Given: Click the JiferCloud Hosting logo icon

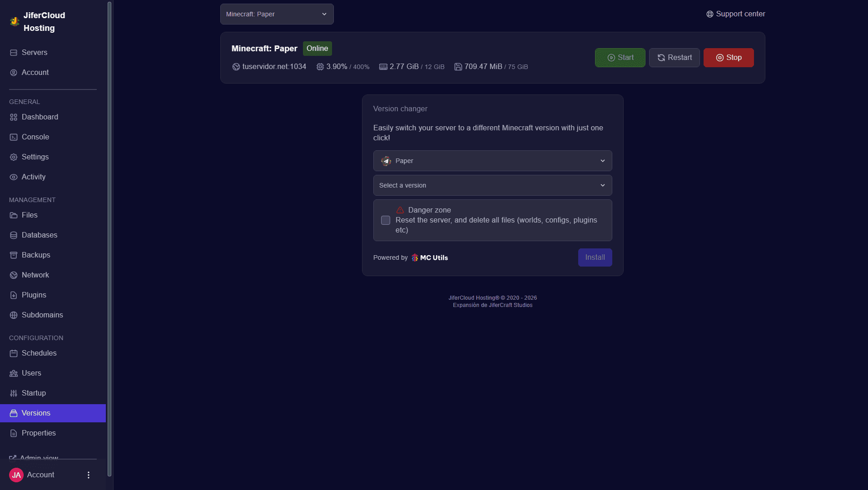Looking at the screenshot, I should (15, 21).
